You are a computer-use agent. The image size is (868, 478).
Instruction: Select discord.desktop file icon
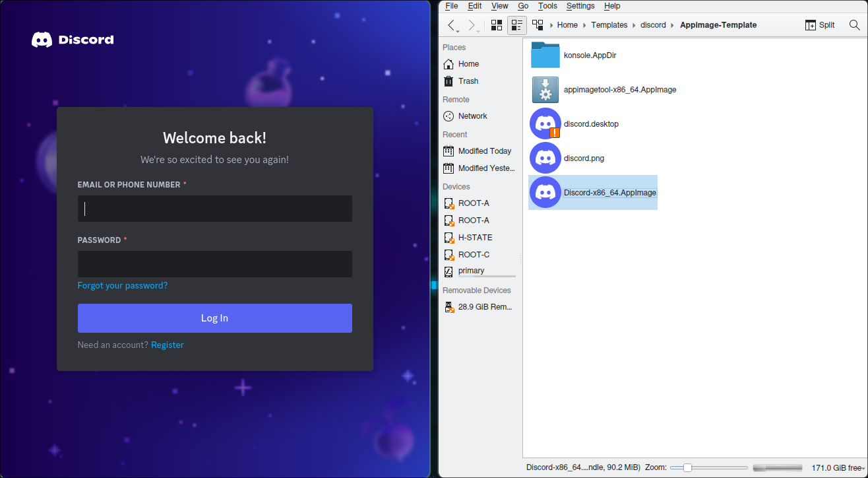pos(545,123)
